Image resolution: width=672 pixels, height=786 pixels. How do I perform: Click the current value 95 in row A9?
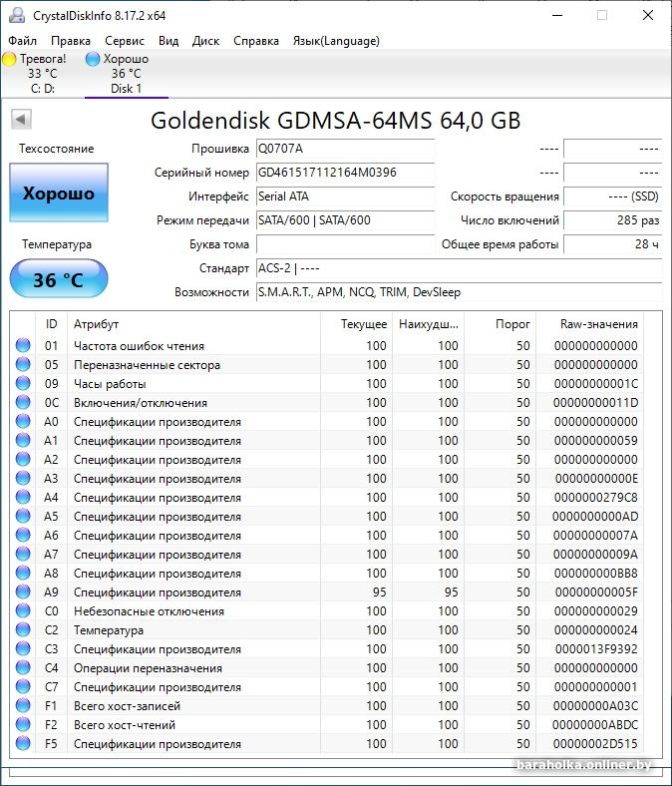click(379, 592)
